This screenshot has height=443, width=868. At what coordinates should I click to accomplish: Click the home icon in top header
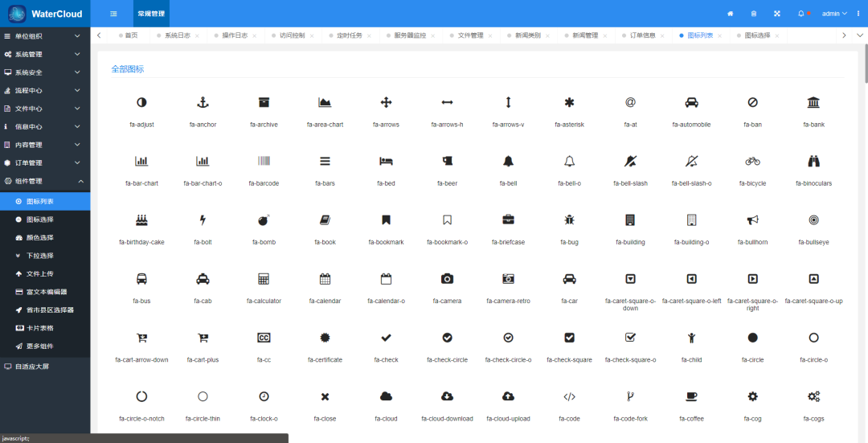point(730,14)
